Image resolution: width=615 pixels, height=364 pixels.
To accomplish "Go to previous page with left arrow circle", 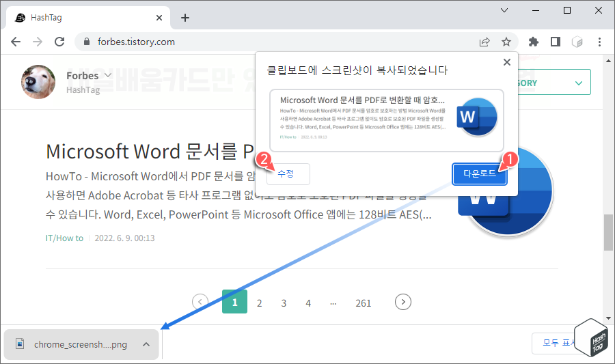I will (x=200, y=302).
